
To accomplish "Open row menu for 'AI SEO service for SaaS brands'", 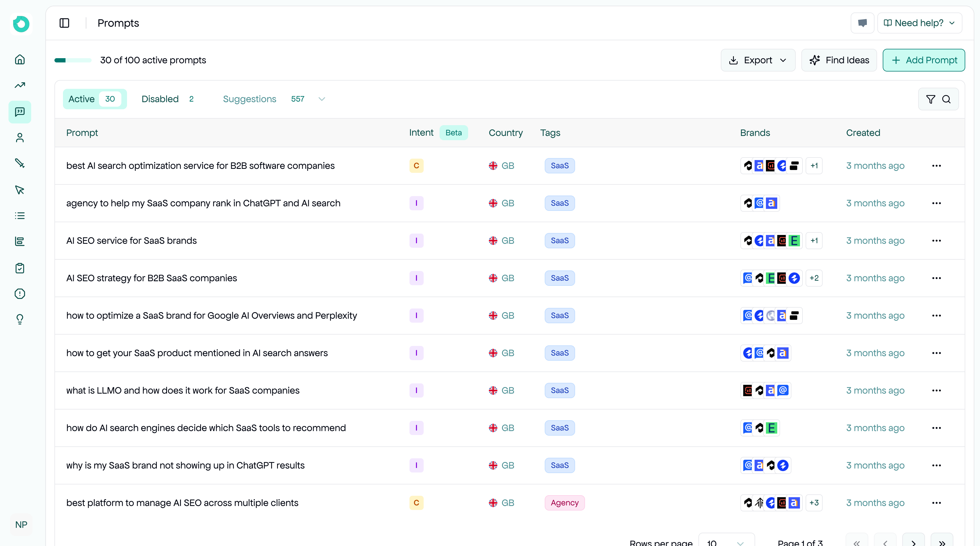I will (x=937, y=241).
